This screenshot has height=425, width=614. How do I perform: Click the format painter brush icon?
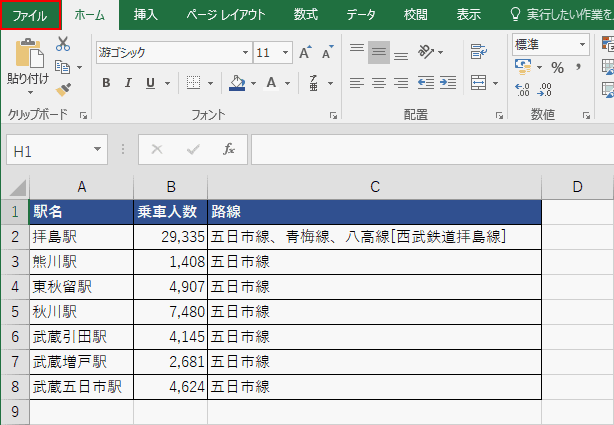pos(63,90)
